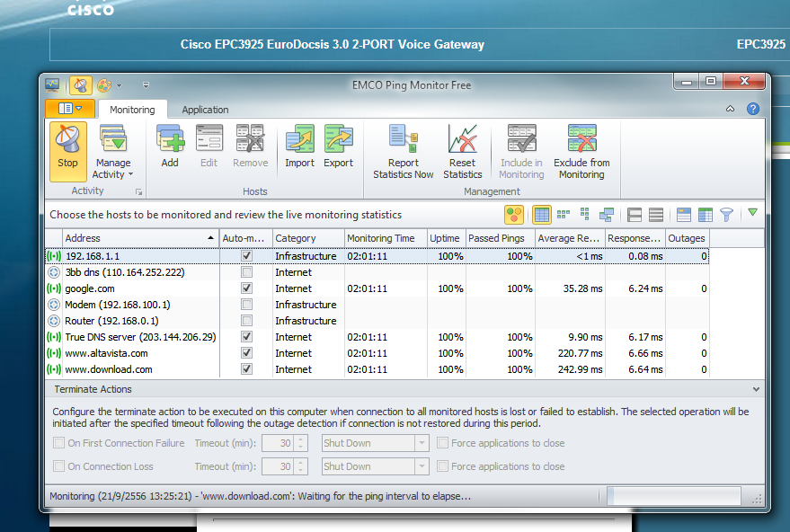Uncheck auto-monitoring for google.com

point(247,288)
